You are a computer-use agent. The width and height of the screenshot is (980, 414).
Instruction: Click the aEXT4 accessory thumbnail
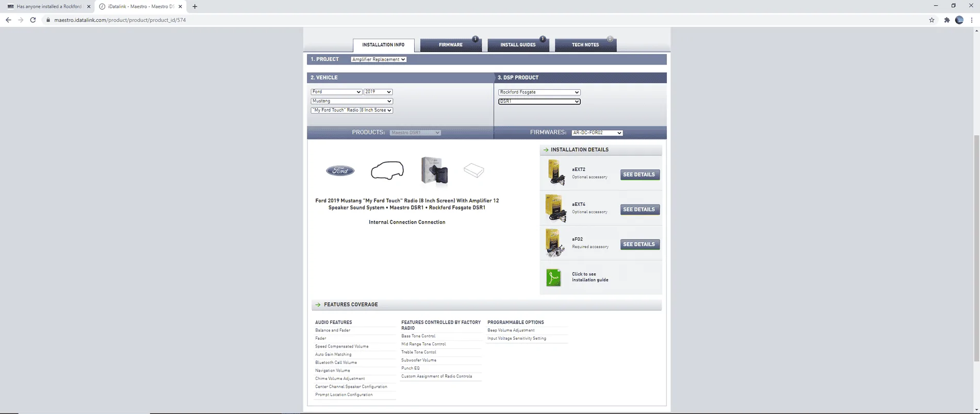point(556,208)
